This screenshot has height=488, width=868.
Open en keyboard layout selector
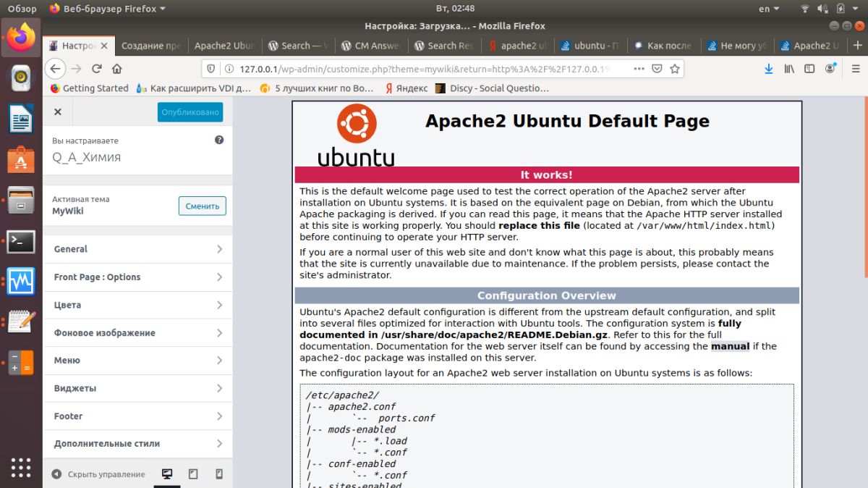point(769,9)
